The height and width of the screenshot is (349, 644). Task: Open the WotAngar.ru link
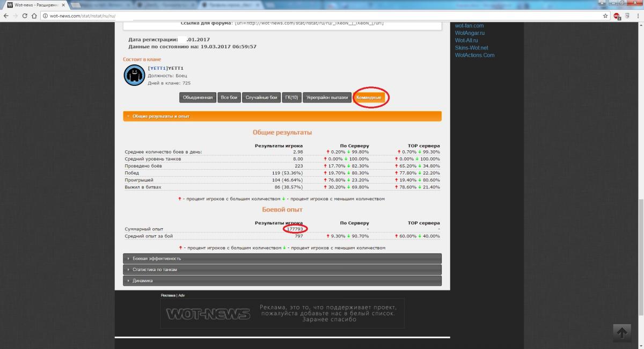point(470,33)
